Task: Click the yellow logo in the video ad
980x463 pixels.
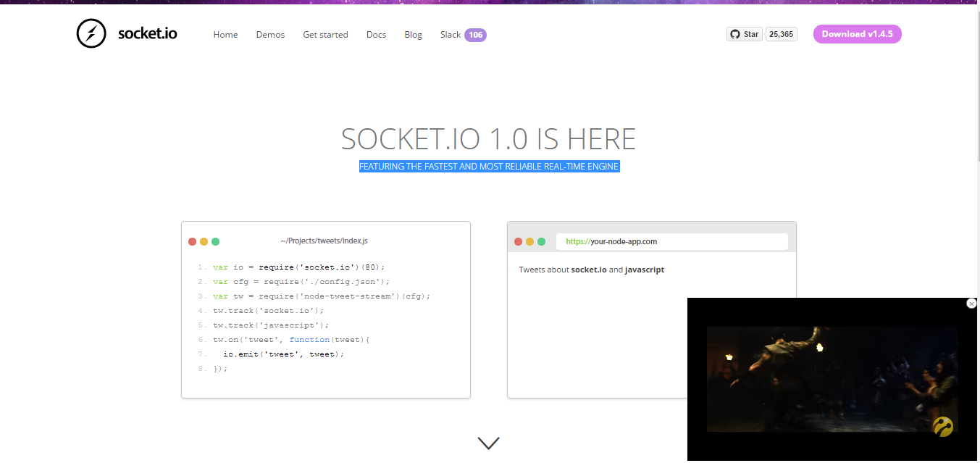Action: [943, 426]
